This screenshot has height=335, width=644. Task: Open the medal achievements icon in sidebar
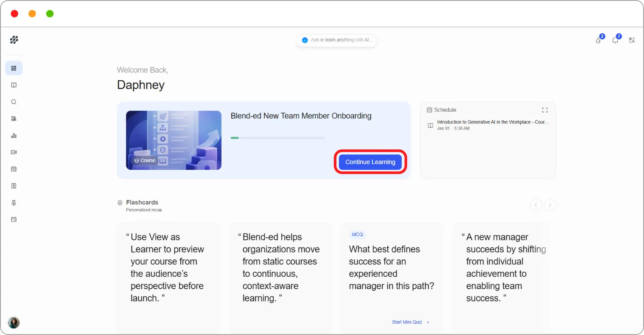[14, 203]
